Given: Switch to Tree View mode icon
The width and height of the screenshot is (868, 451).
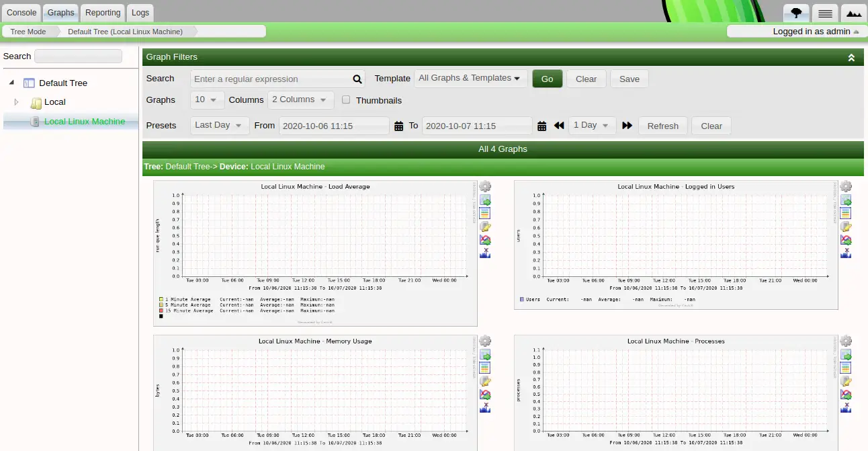Looking at the screenshot, I should pyautogui.click(x=796, y=13).
